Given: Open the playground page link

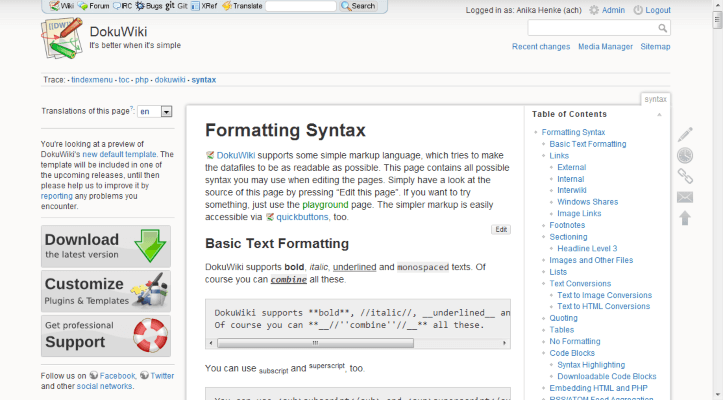Looking at the screenshot, I should pos(325,204).
